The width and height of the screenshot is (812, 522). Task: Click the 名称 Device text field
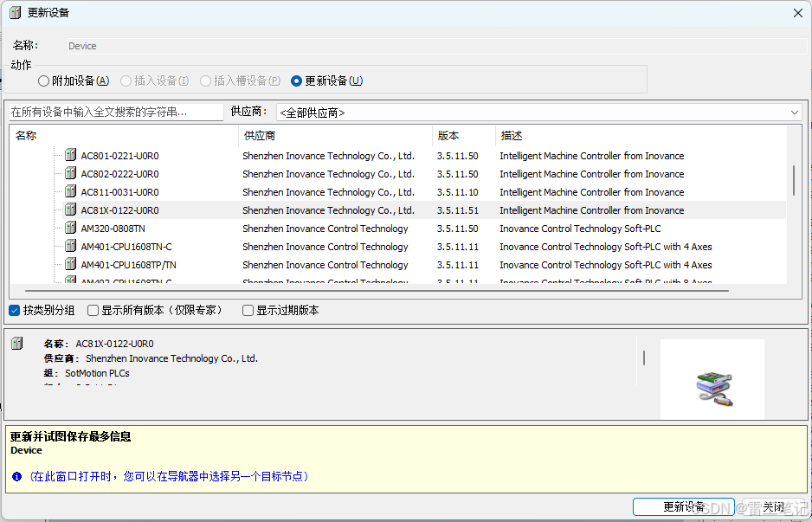click(436, 46)
